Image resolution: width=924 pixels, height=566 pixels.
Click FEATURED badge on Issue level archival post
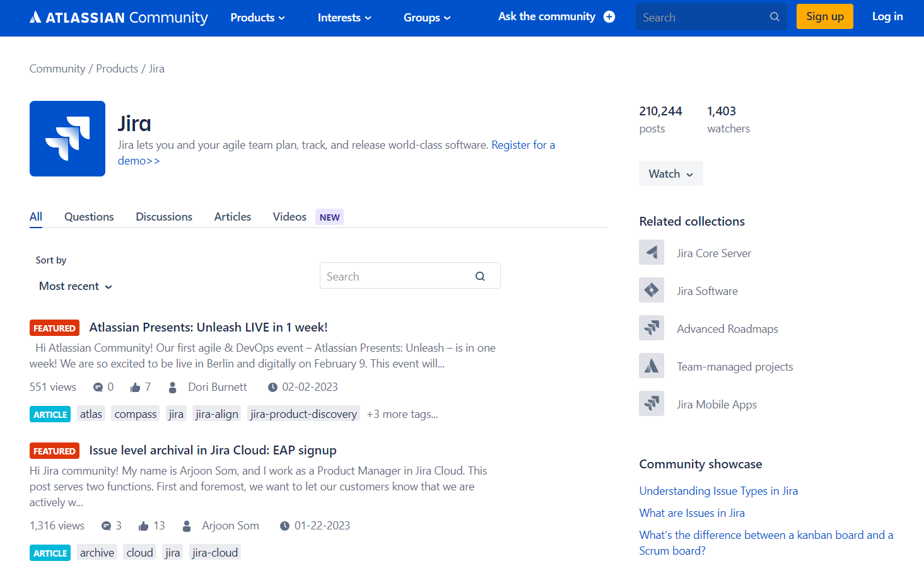pos(54,451)
